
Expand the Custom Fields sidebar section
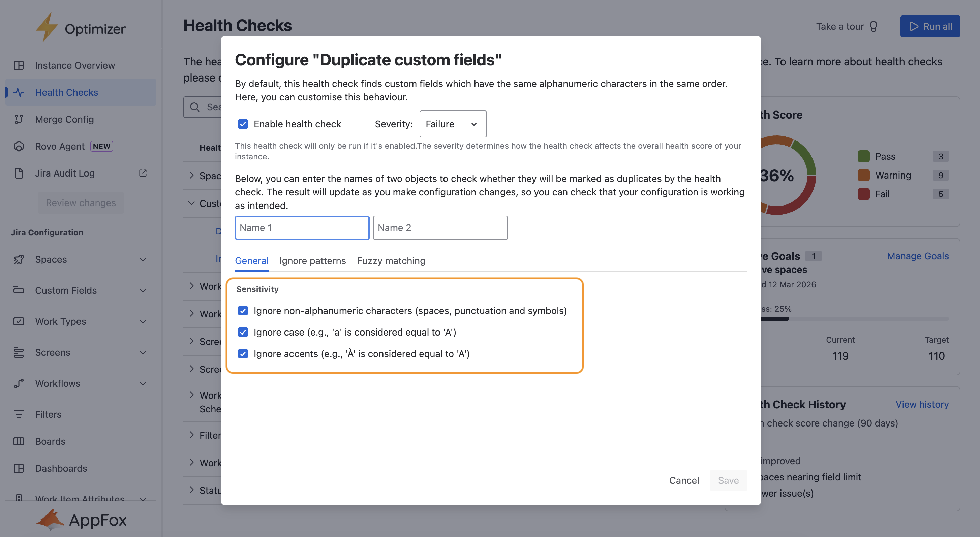[143, 290]
